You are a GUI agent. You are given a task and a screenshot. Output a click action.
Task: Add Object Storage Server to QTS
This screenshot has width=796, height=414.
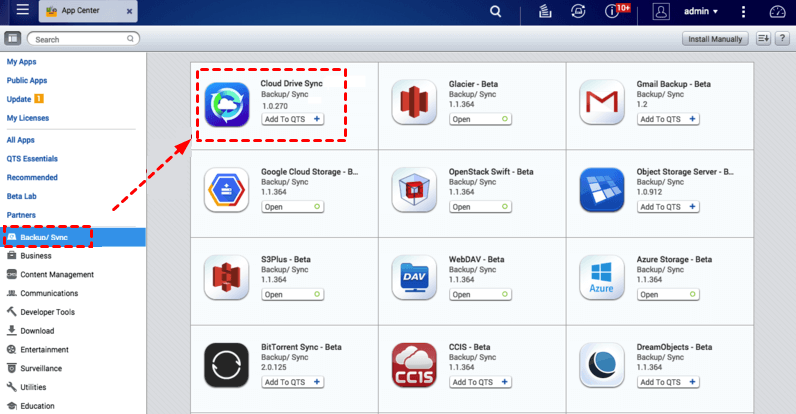668,207
